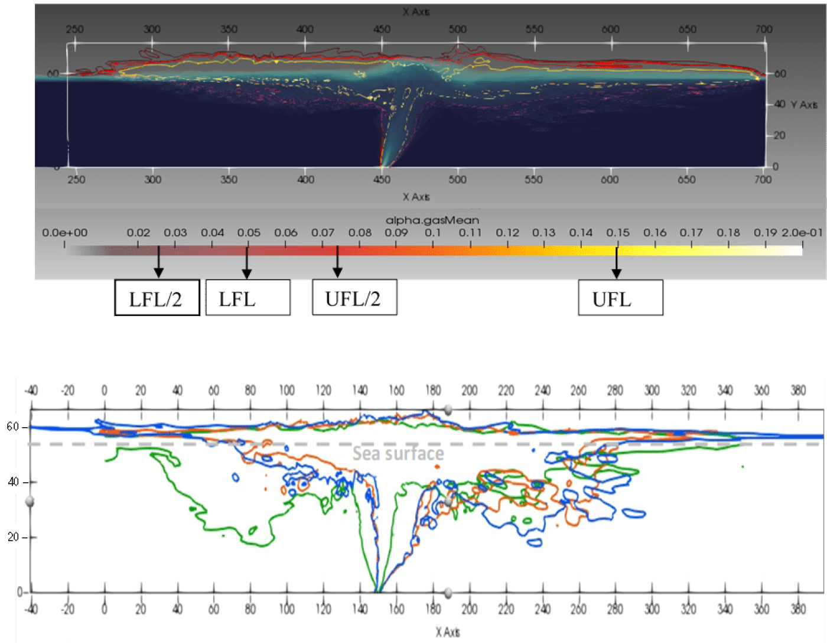
Task: Click the 700 tick label above the upper plot
Action: point(764,29)
